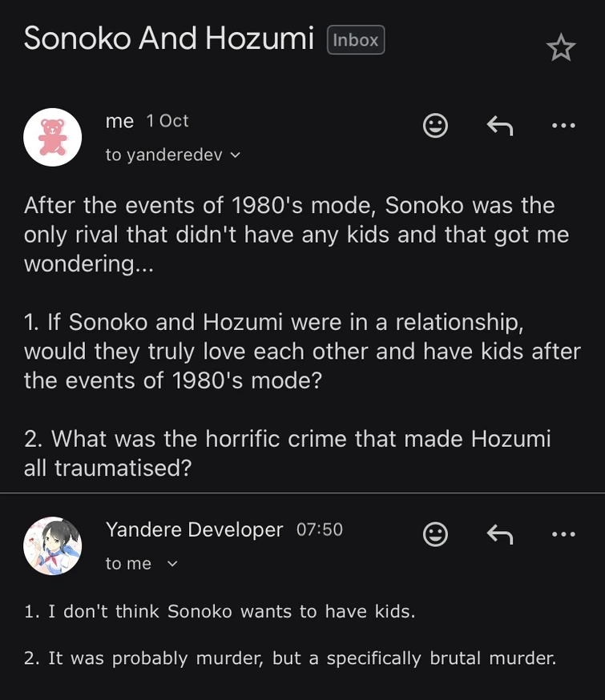Image resolution: width=605 pixels, height=700 pixels.
Task: Add emoji reaction to first message
Action: [435, 125]
